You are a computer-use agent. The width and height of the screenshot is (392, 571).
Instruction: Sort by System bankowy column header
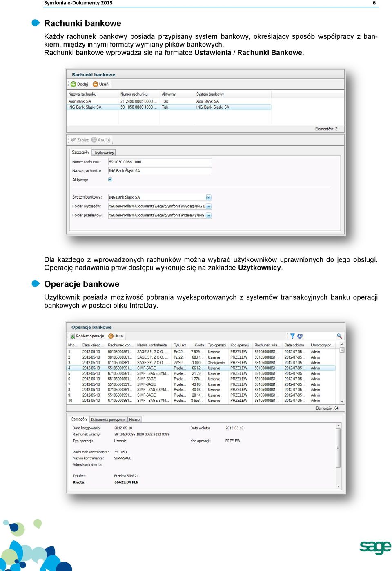coord(232,94)
